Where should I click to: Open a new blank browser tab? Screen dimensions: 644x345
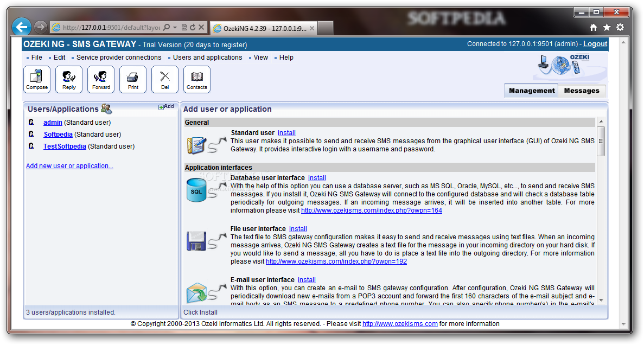pos(326,28)
